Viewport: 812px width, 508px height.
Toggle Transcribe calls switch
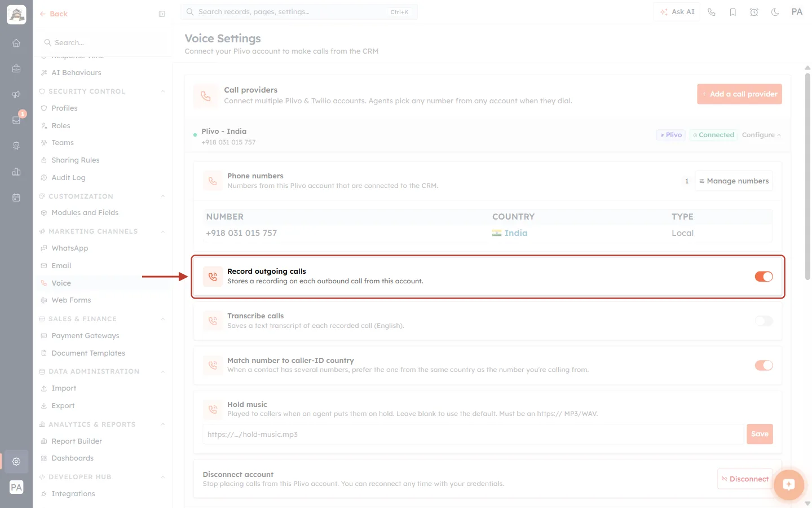point(764,321)
